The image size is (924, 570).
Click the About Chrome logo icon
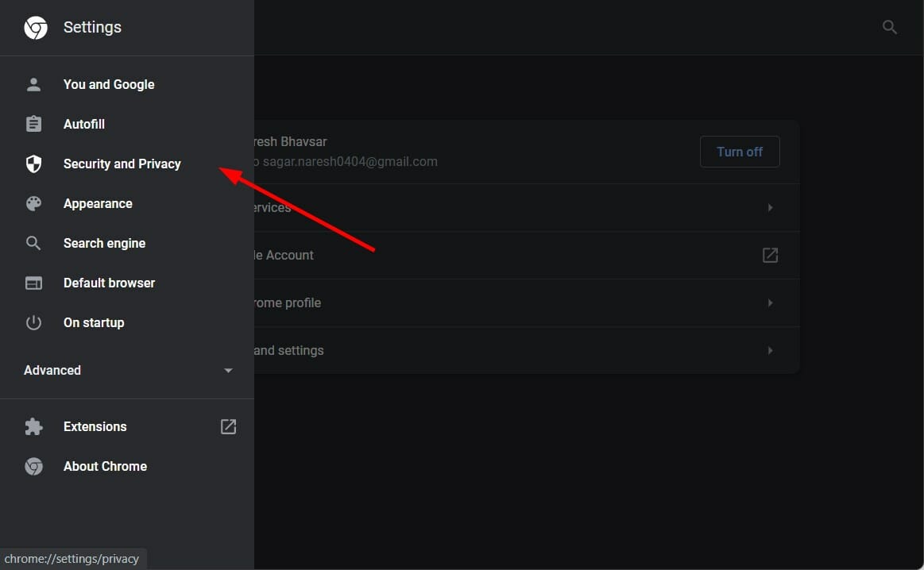33,466
